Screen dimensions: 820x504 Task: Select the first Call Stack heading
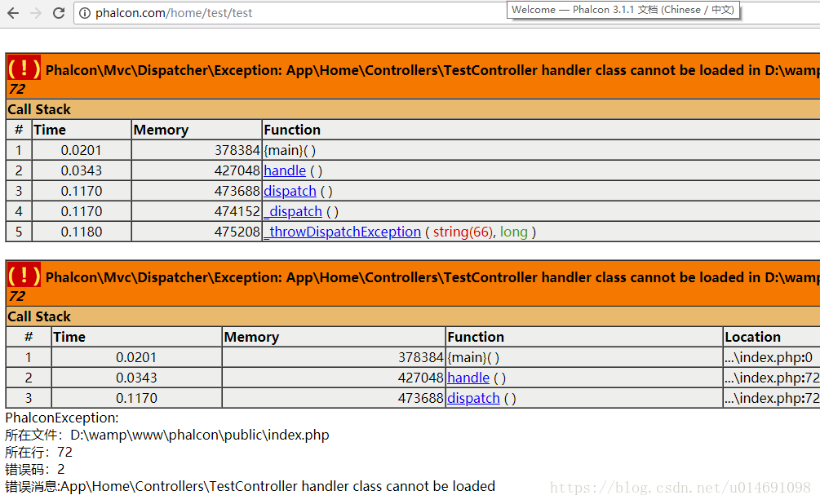point(39,109)
